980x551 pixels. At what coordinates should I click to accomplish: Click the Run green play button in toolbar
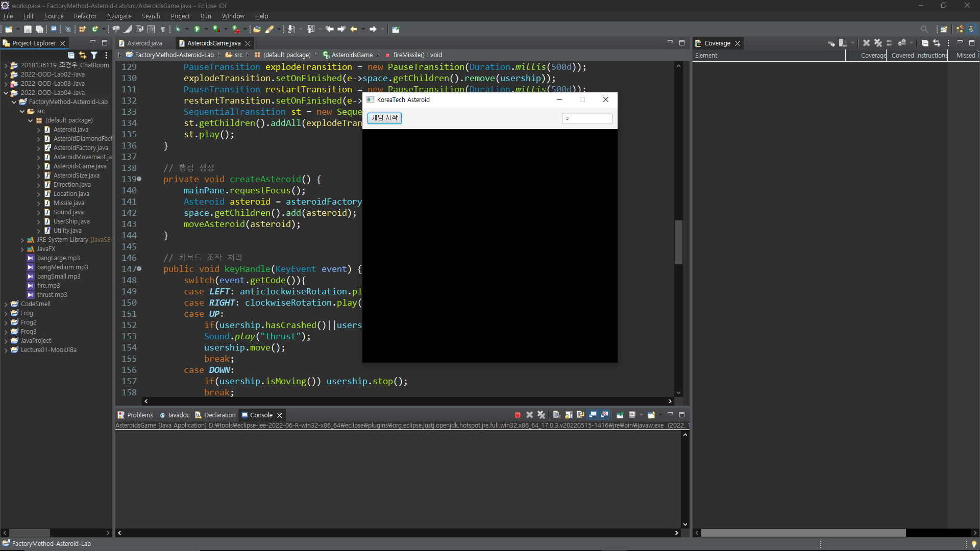pyautogui.click(x=197, y=29)
